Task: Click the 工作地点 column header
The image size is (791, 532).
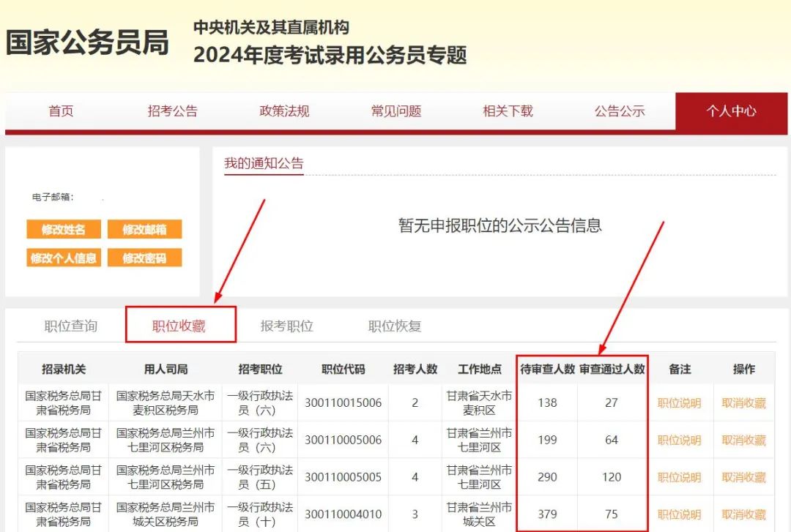Action: [479, 369]
